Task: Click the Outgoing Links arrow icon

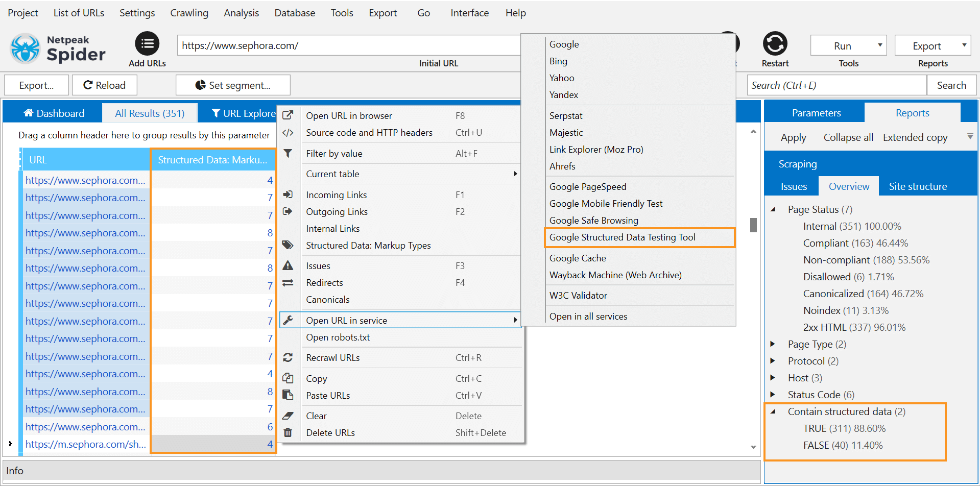Action: tap(288, 211)
